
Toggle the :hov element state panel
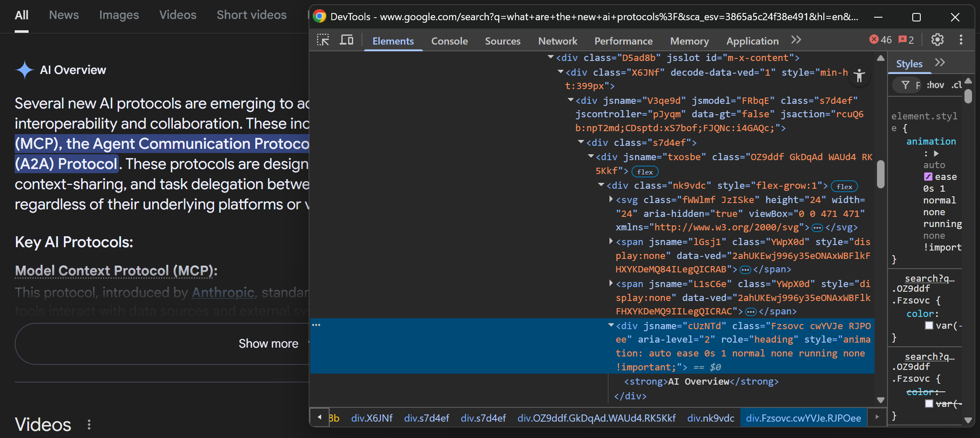[935, 85]
